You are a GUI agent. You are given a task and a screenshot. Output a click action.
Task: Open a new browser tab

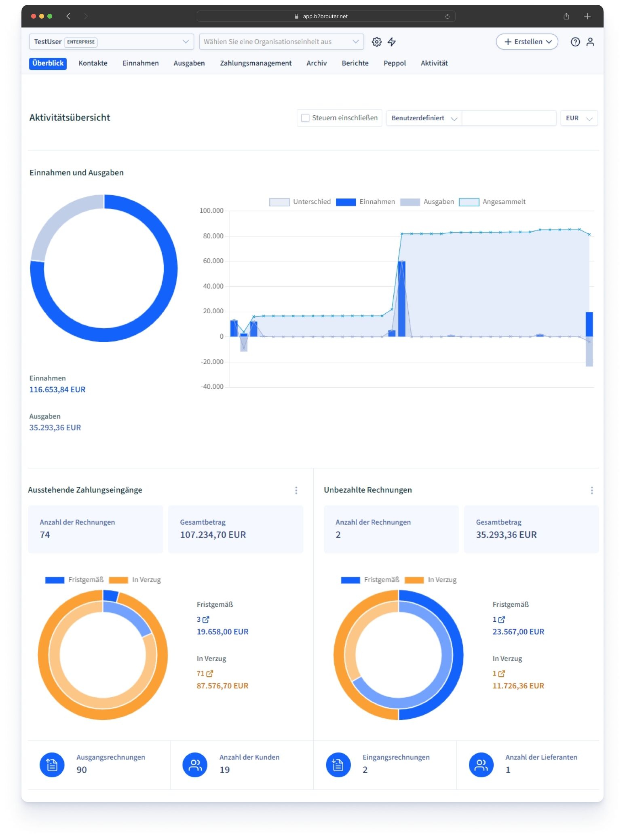pyautogui.click(x=587, y=16)
